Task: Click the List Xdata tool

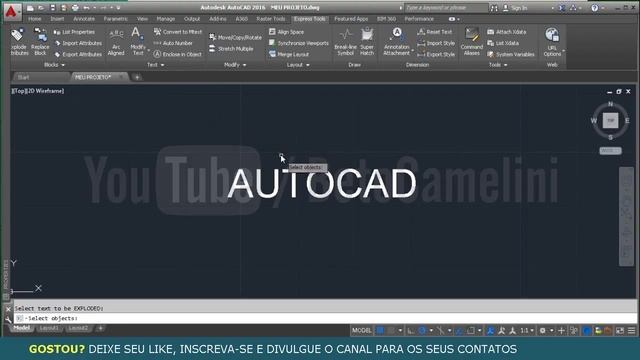Action: (x=503, y=43)
